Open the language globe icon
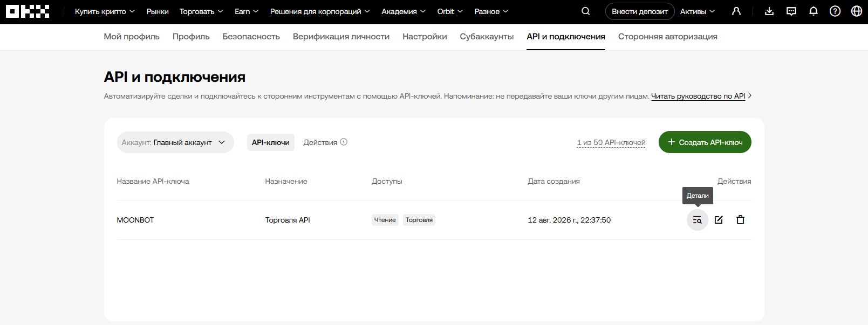The height and width of the screenshot is (325, 868). pyautogui.click(x=857, y=11)
